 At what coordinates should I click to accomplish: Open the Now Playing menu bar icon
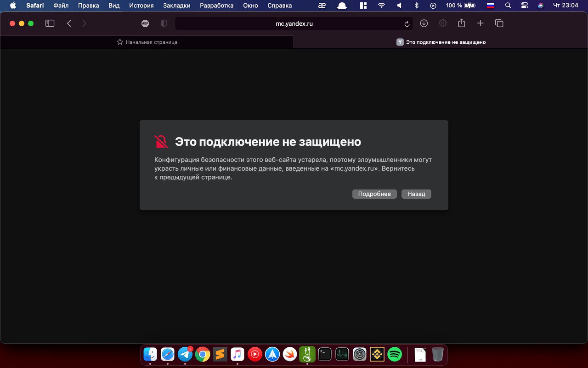433,6
